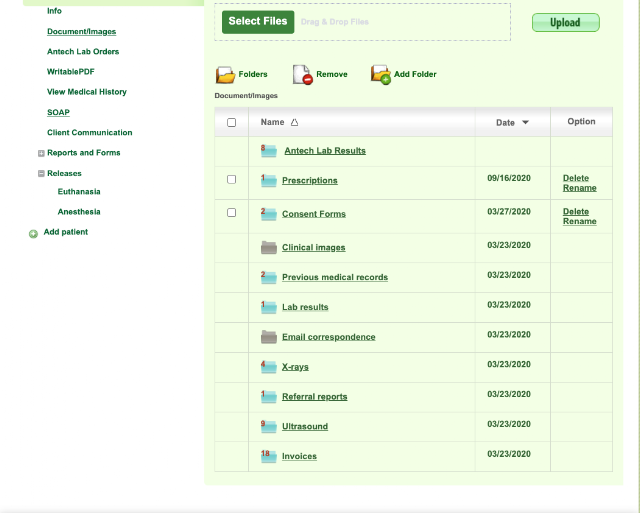This screenshot has height=513, width=640.
Task: Click the Lab results folder icon
Action: point(269,307)
